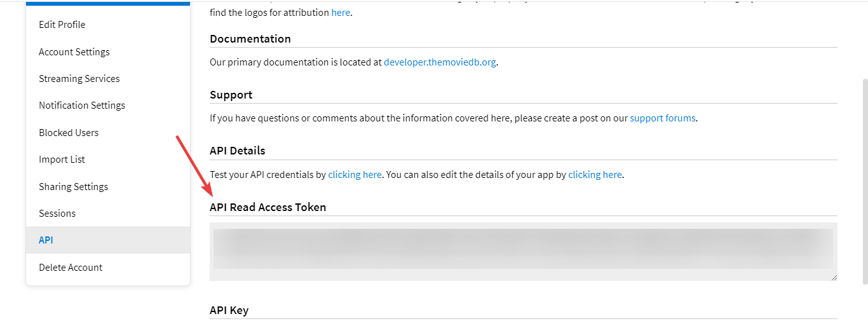Open the developer.themoviedb.org documentation link
This screenshot has height=321, width=868.
point(440,63)
